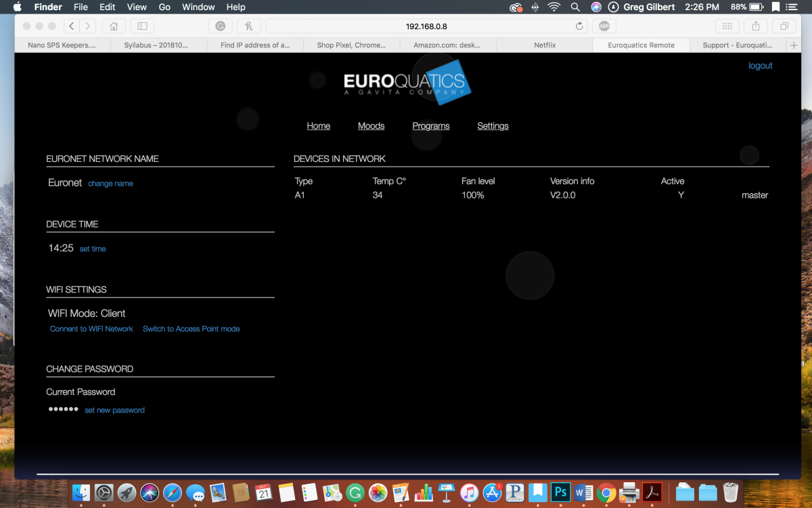Open the Find IP address tab

255,45
